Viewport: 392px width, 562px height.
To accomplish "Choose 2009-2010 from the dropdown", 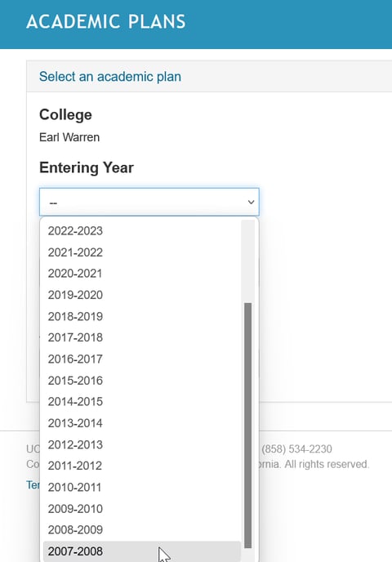I will (141, 509).
